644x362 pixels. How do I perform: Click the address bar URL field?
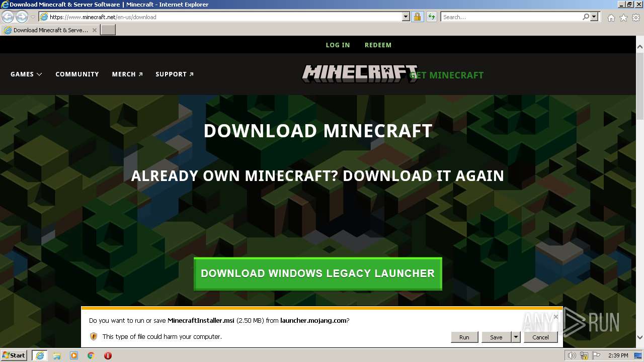pyautogui.click(x=225, y=17)
